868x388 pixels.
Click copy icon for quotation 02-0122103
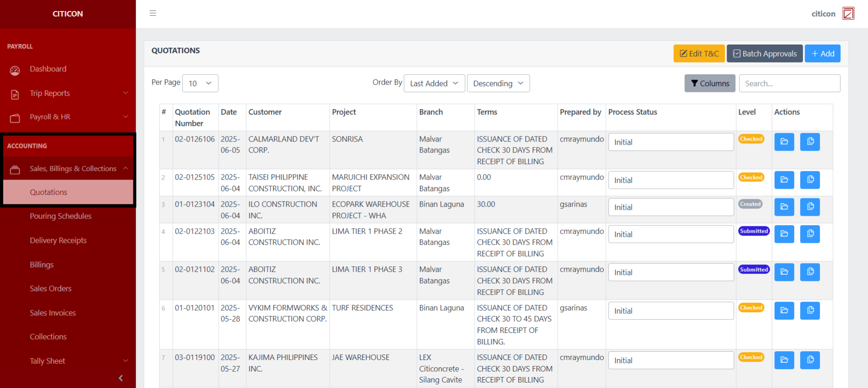coord(810,234)
